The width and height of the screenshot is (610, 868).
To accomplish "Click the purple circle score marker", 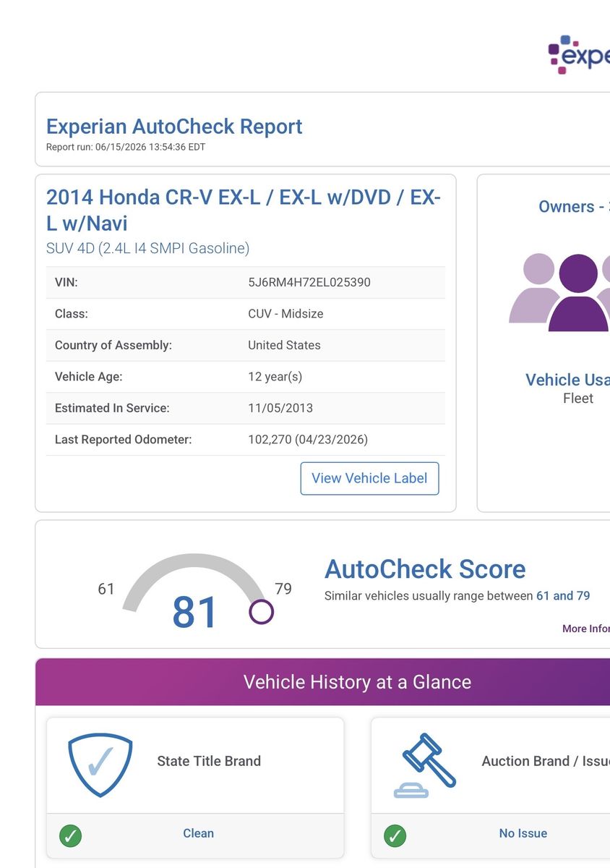I will tap(261, 612).
